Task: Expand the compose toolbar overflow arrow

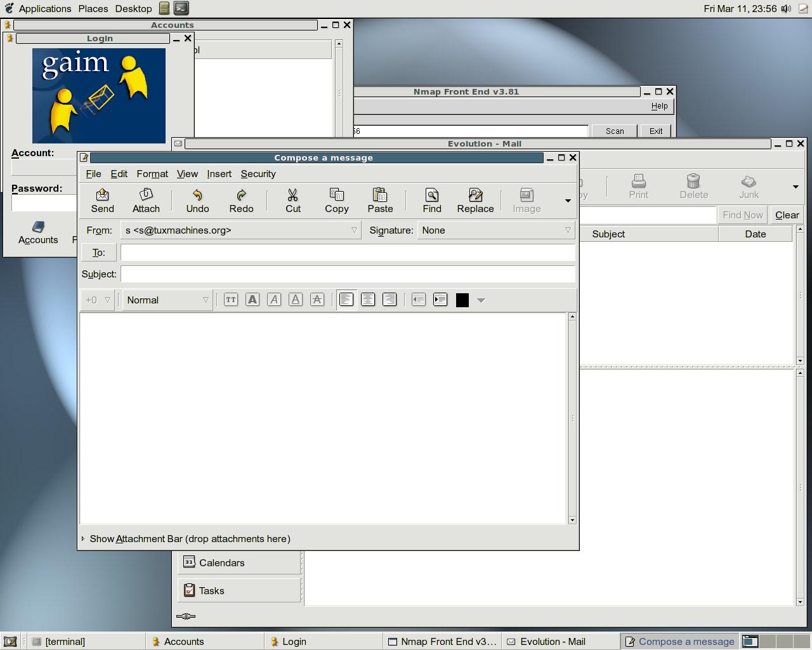Action: coord(568,201)
